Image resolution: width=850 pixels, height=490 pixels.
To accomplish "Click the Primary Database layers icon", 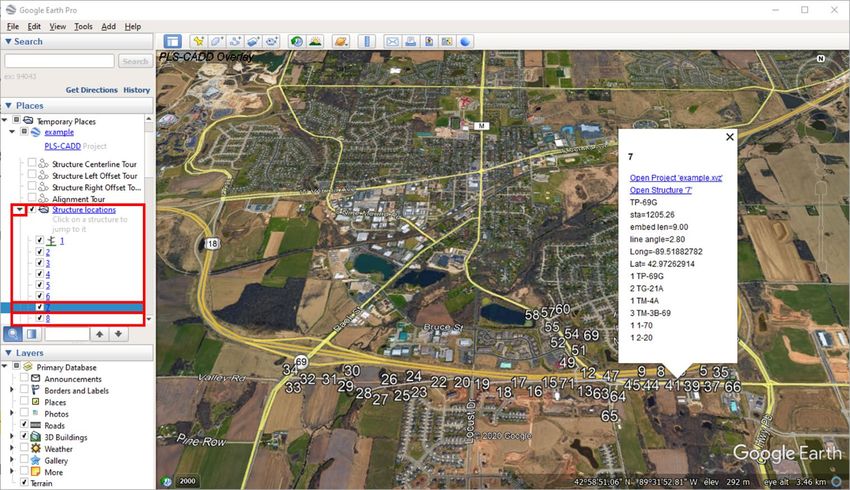I will pyautogui.click(x=28, y=367).
